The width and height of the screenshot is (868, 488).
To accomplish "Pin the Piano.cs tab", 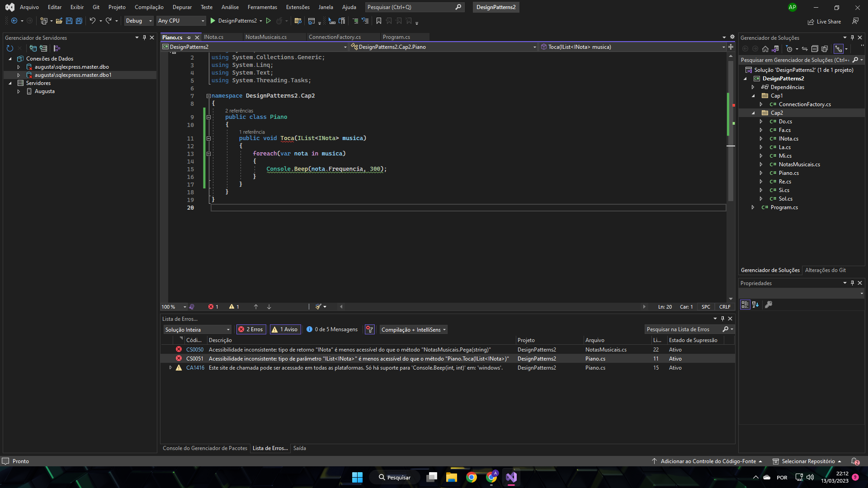I will pyautogui.click(x=189, y=38).
